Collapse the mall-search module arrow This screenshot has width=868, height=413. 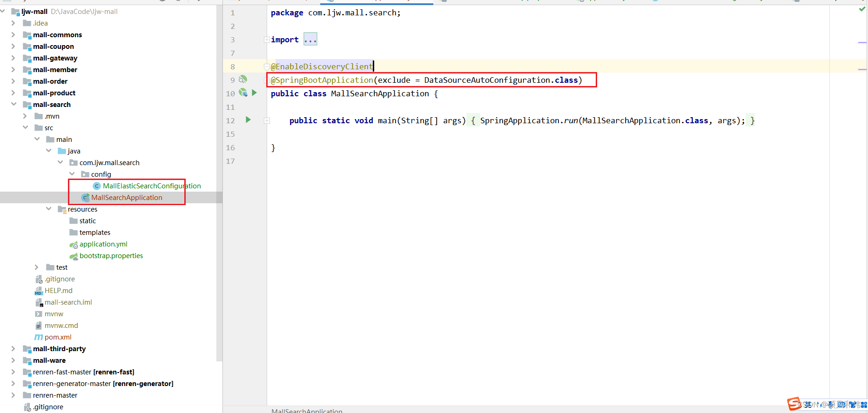[13, 104]
